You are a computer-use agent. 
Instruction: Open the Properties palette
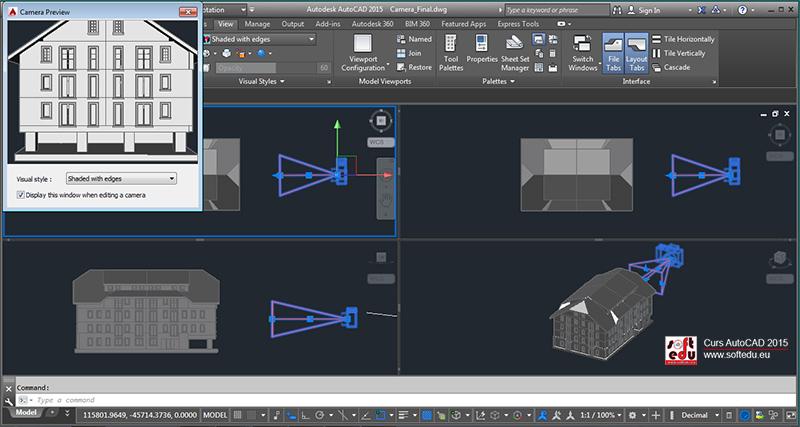point(482,49)
